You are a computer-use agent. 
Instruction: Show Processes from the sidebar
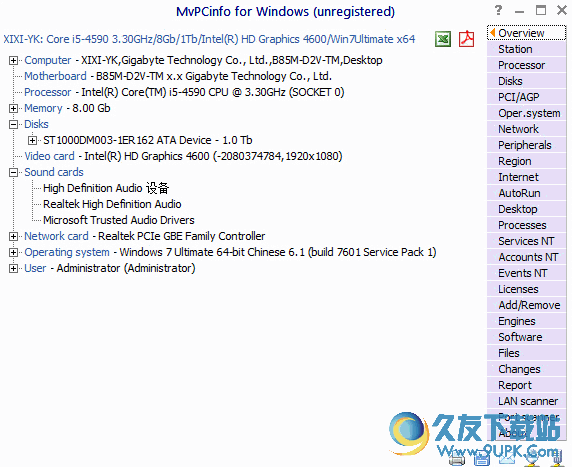tap(526, 225)
